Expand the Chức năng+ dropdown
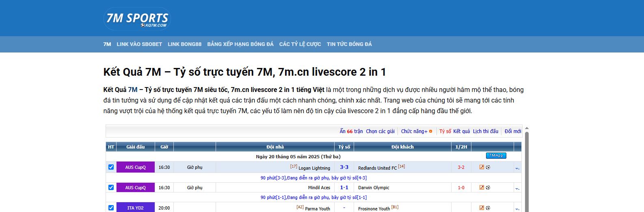The width and height of the screenshot is (644, 212). coord(416,131)
